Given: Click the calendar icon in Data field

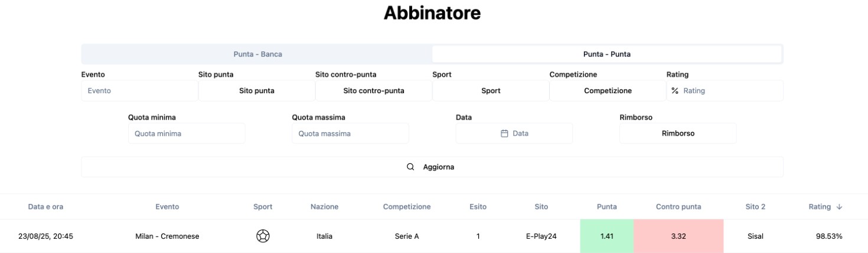Looking at the screenshot, I should 504,133.
